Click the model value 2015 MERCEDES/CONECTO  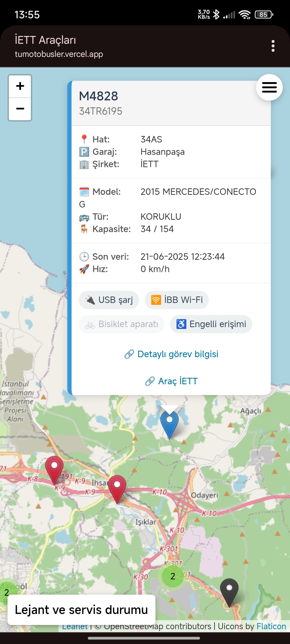(x=198, y=192)
